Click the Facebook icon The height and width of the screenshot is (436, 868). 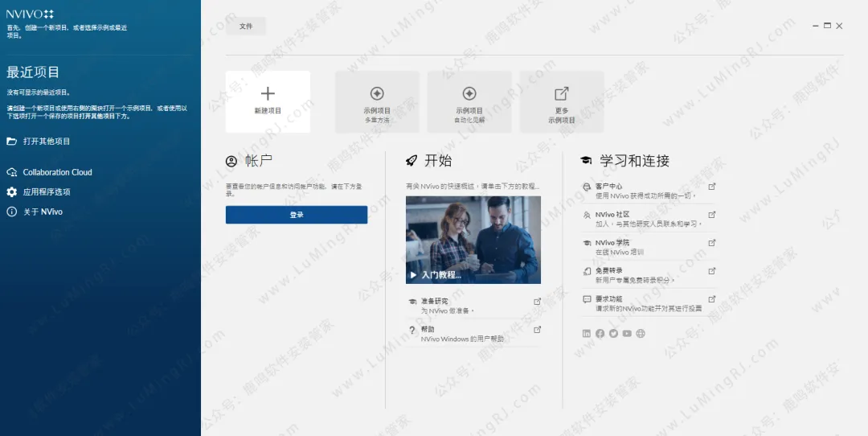tap(600, 334)
